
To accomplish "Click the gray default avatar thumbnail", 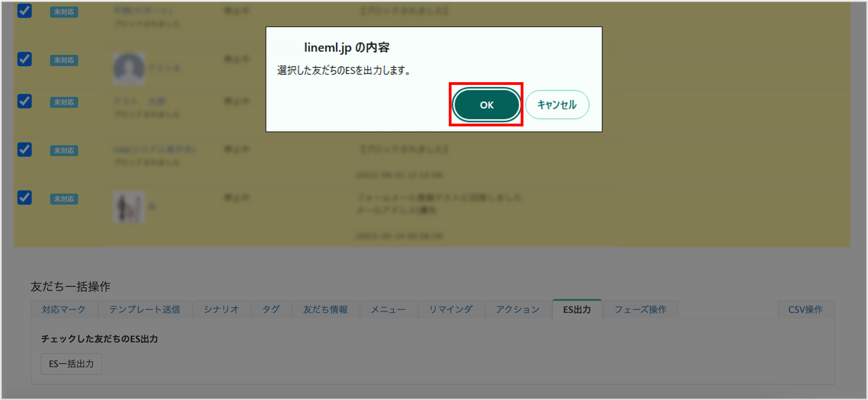I will click(x=129, y=68).
